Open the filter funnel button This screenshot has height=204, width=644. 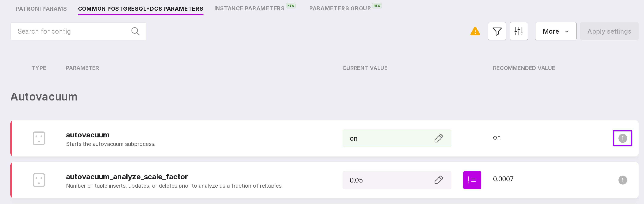click(497, 31)
